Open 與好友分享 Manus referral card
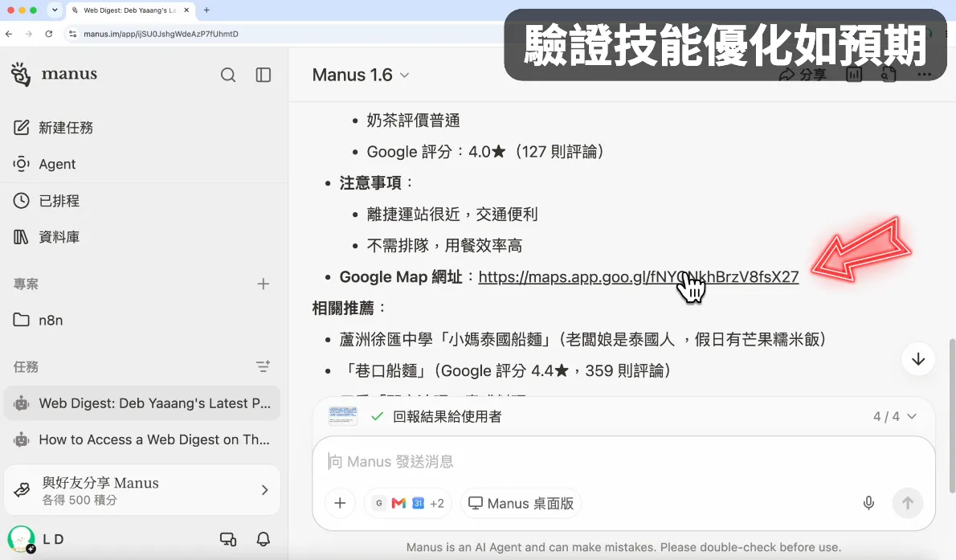Screen dimensions: 956x560 142,490
